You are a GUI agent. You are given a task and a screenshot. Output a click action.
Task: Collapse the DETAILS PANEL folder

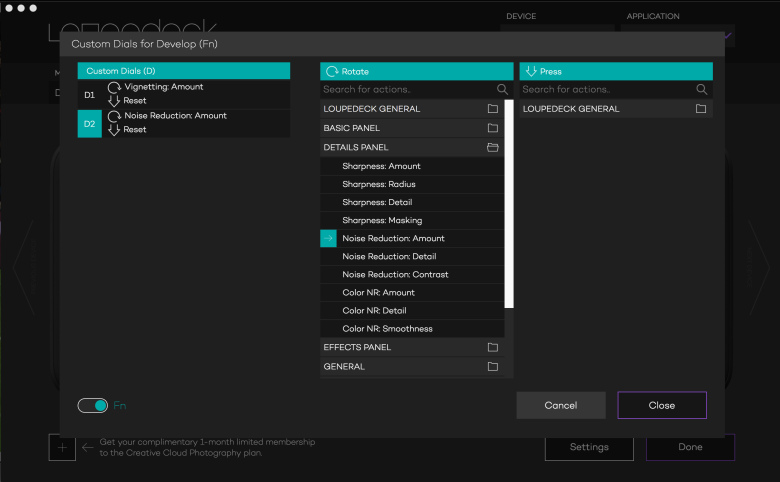[x=492, y=147]
